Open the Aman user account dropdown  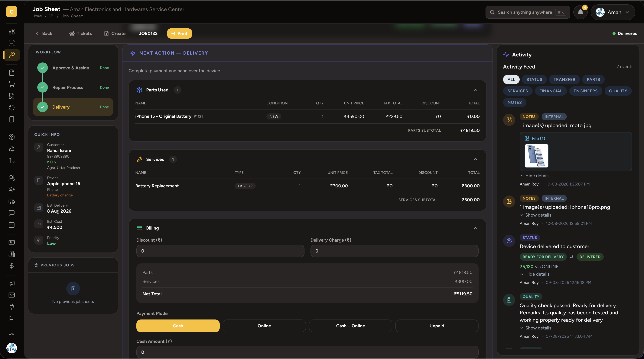pos(613,12)
